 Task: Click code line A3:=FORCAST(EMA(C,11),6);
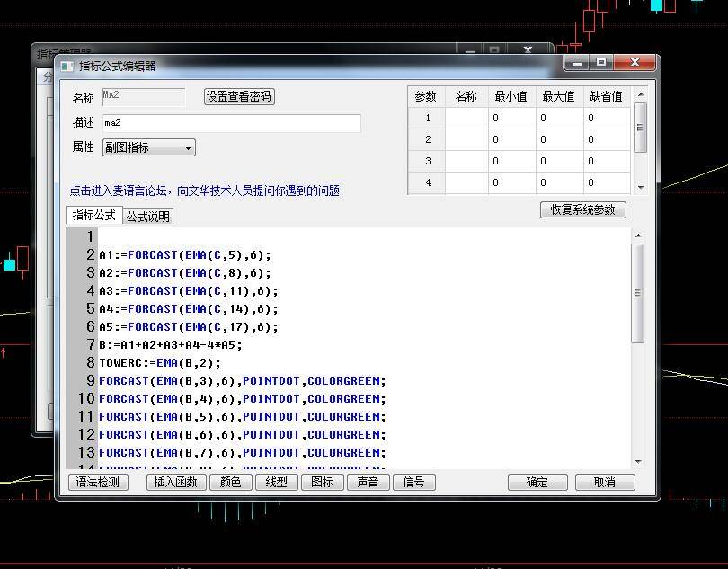[189, 291]
